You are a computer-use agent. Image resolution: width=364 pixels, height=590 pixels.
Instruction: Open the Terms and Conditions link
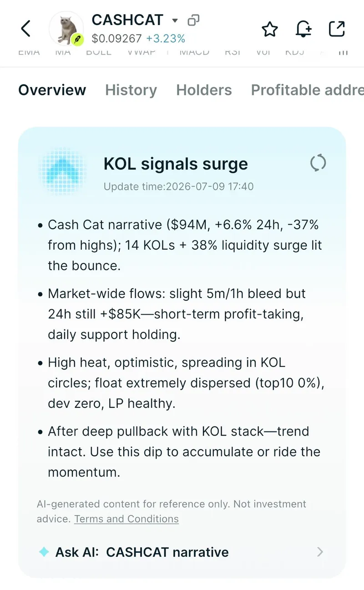[x=126, y=519]
